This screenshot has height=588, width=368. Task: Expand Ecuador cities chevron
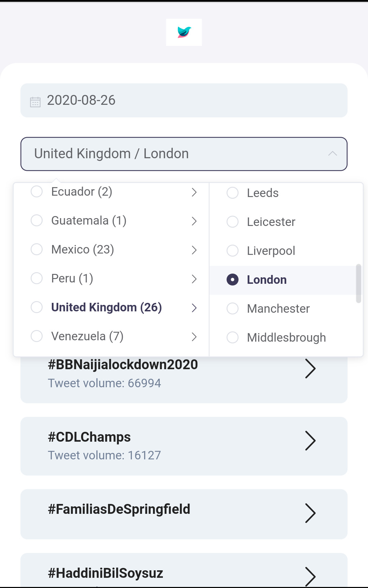194,192
